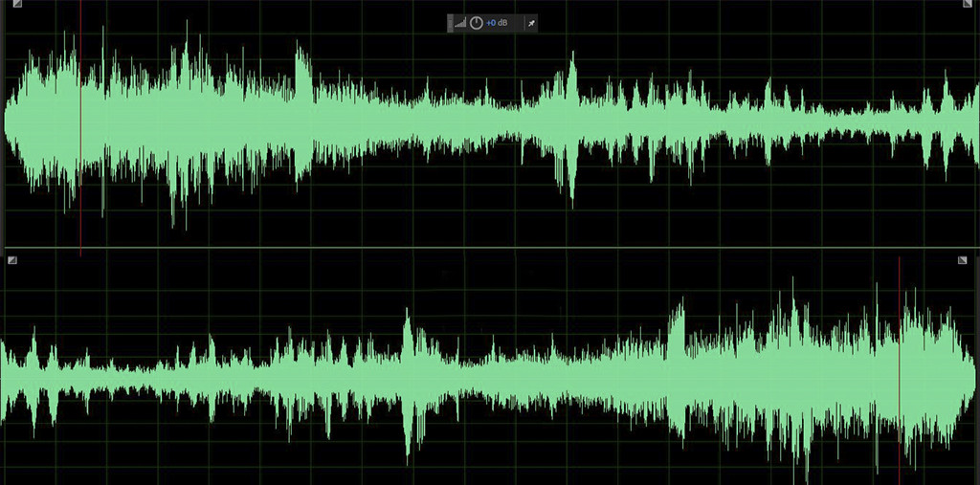This screenshot has height=485, width=980.
Task: Click the fade-in handle of the lower waveform
Action: [x=12, y=260]
